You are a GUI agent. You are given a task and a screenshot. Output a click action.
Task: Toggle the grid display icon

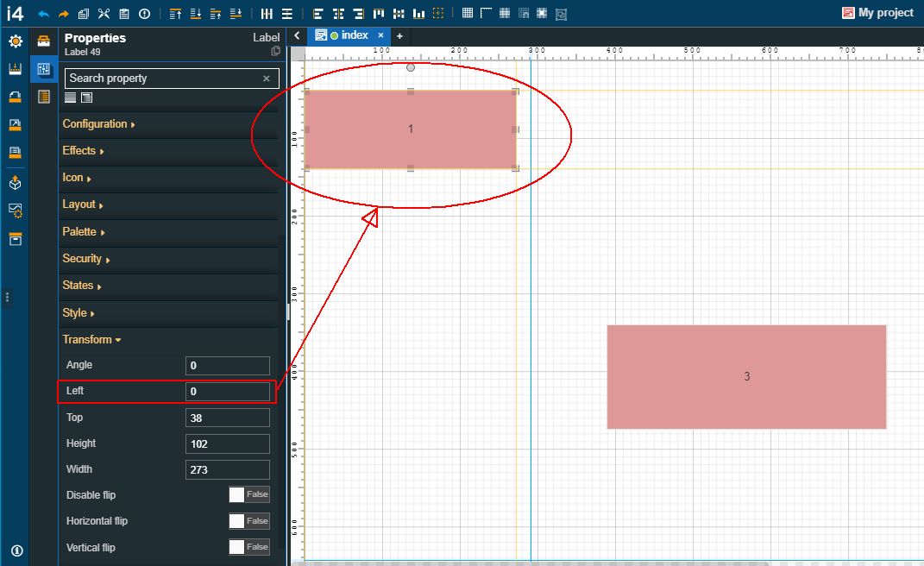tap(468, 13)
